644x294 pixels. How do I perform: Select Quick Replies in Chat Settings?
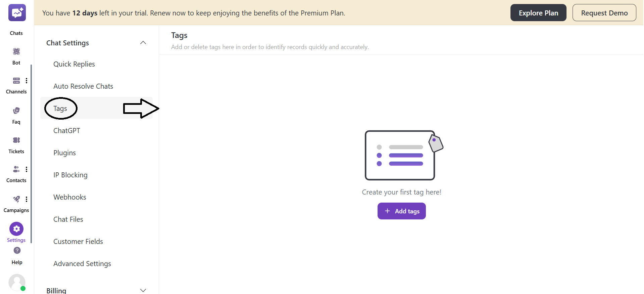coord(74,64)
